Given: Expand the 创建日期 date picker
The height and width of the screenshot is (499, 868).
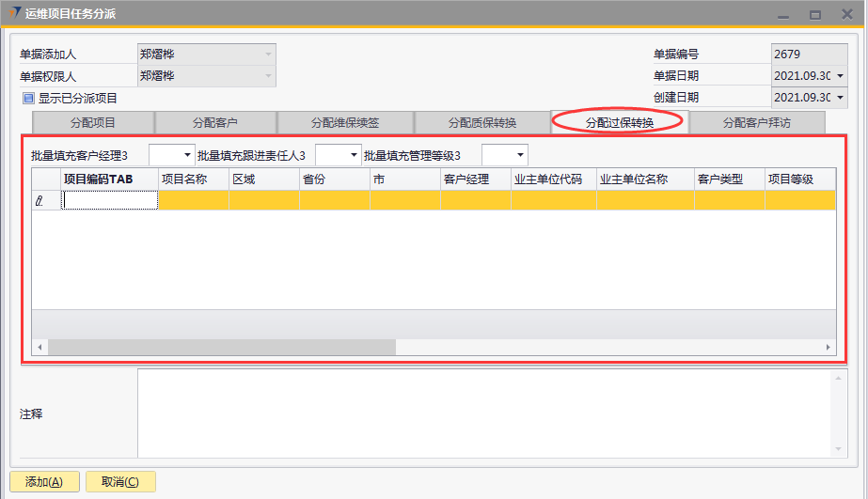Looking at the screenshot, I should click(x=839, y=98).
